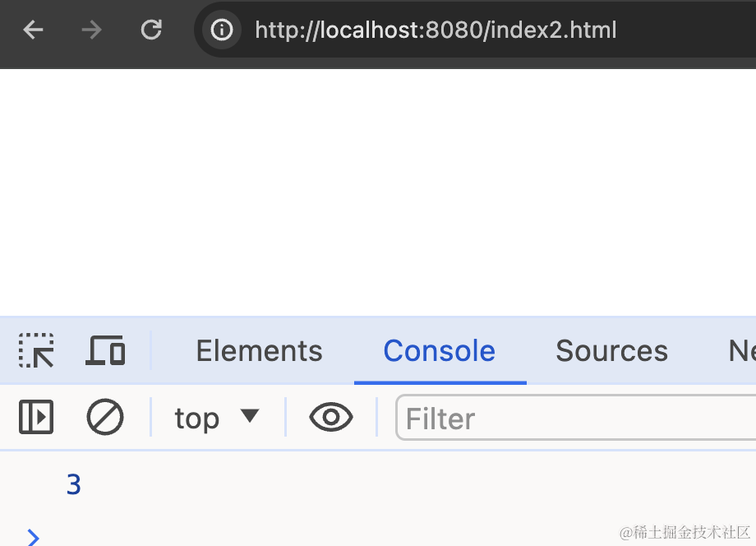
Task: Click the blank page viewport area
Action: (x=378, y=192)
